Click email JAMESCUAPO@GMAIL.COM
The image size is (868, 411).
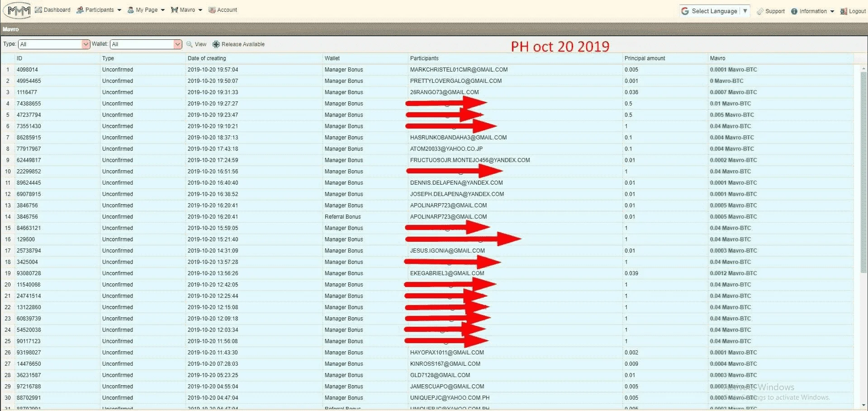tap(447, 387)
